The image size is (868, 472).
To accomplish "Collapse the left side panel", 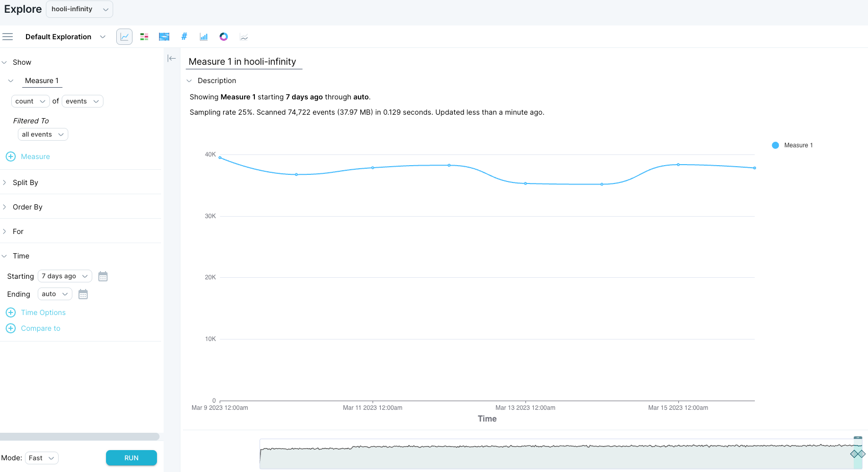I will [x=172, y=58].
